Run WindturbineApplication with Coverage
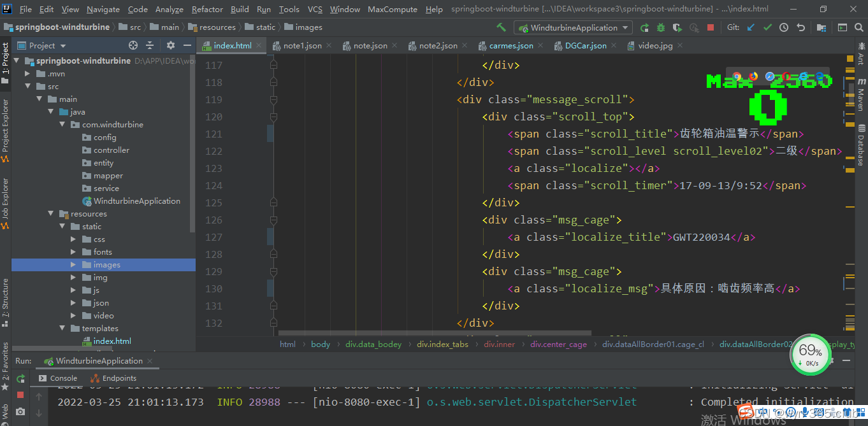Screen dimensions: 868x426 pos(677,27)
